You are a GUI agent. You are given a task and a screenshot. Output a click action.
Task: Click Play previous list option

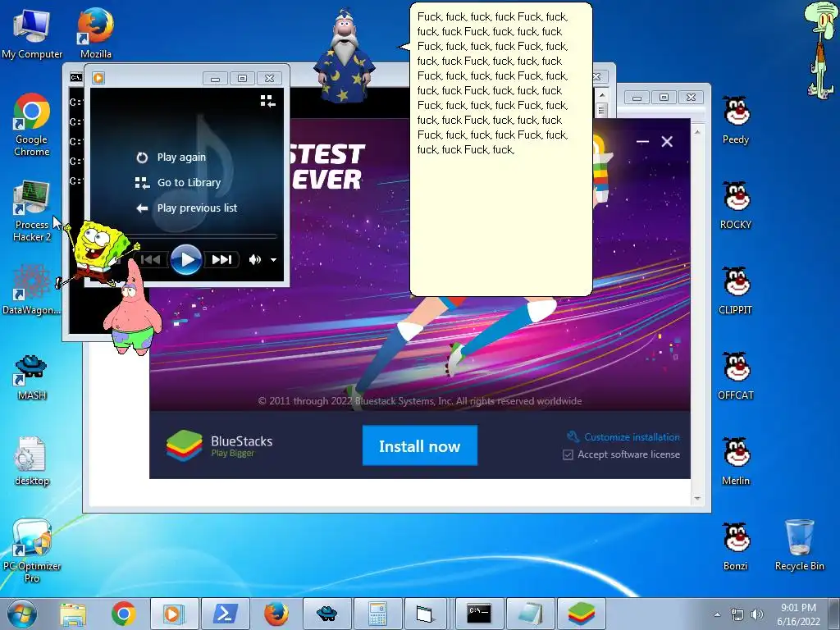(x=186, y=208)
